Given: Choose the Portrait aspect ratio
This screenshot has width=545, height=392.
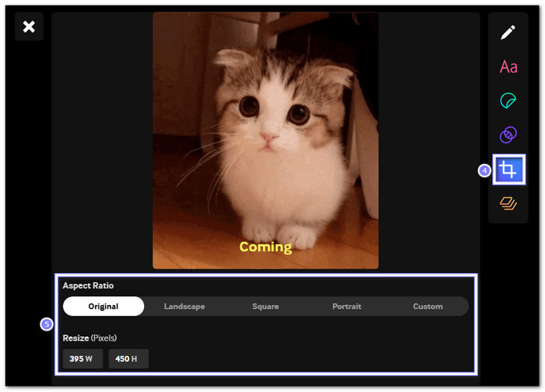Looking at the screenshot, I should click(x=346, y=306).
